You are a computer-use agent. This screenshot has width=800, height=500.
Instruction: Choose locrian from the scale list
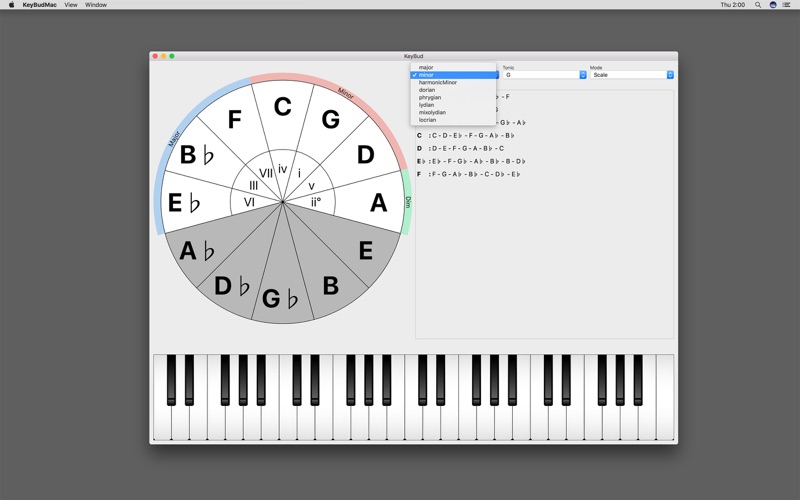click(x=453, y=120)
